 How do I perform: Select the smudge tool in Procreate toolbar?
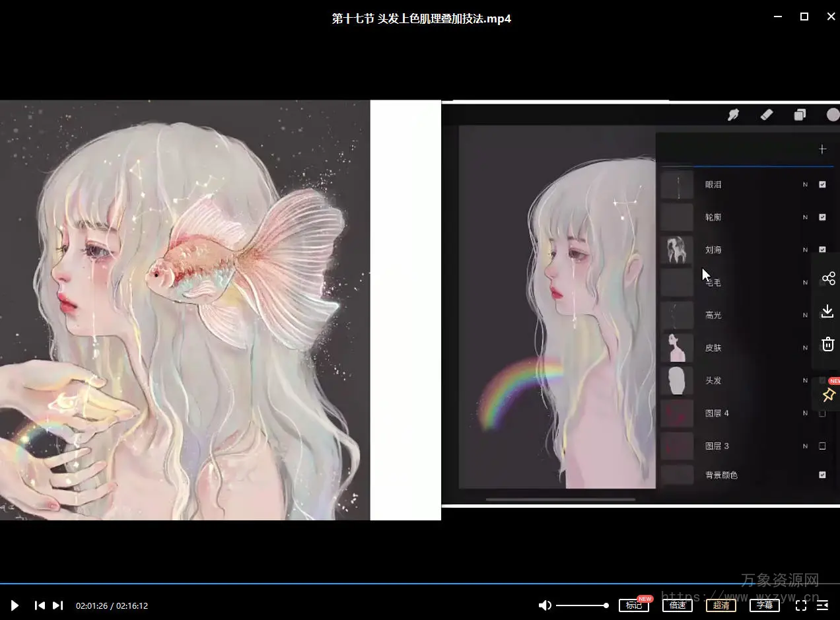click(733, 115)
